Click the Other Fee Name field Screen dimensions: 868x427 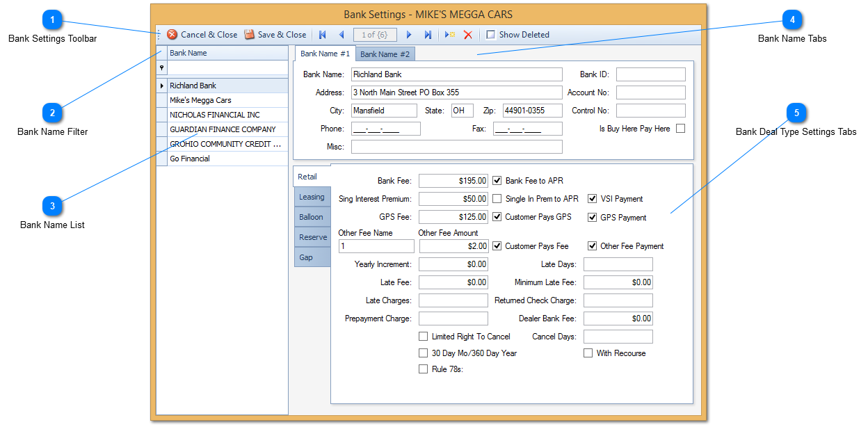point(376,246)
